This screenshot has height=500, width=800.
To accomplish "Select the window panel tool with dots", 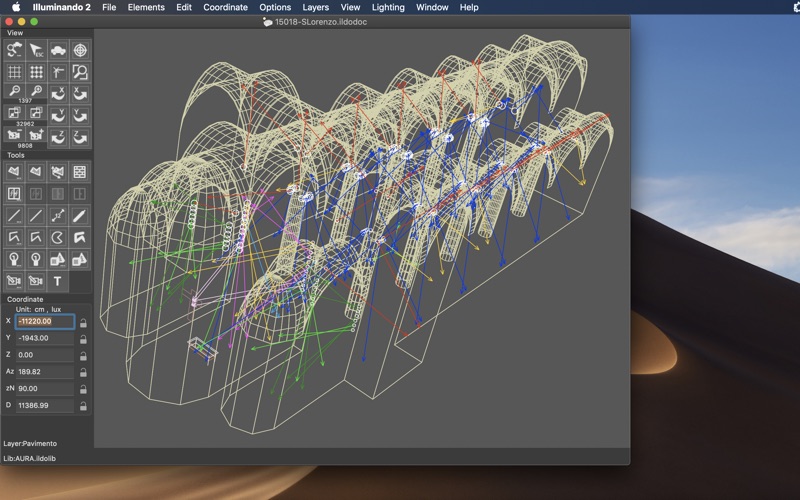I will [x=14, y=194].
